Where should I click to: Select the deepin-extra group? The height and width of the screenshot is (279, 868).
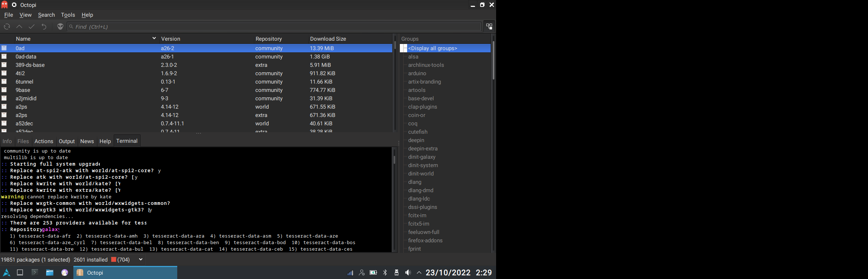(423, 148)
